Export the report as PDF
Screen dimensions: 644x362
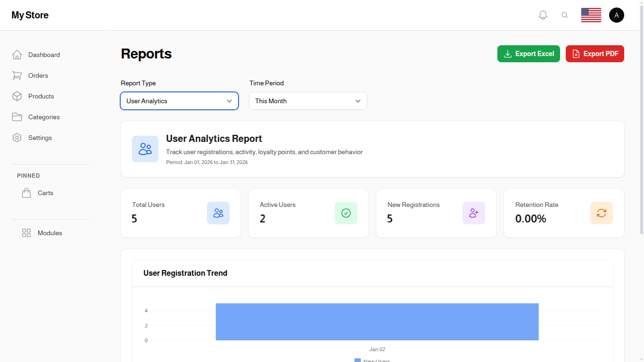(x=595, y=54)
